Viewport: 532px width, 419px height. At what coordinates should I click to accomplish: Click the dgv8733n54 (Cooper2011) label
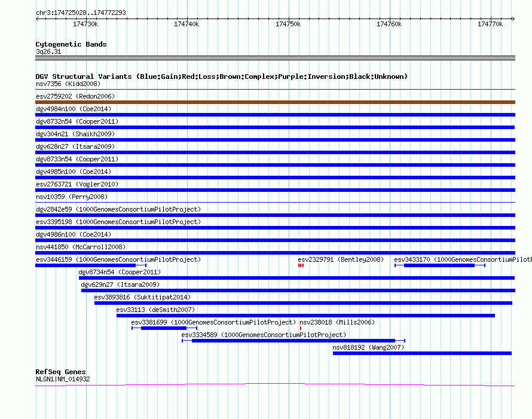(77, 159)
